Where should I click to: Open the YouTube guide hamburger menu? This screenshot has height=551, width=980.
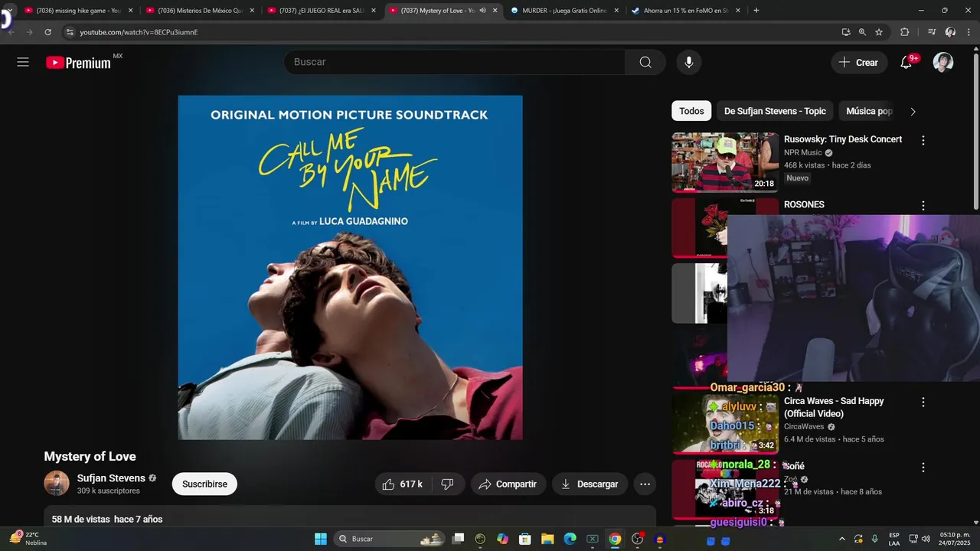click(x=23, y=62)
